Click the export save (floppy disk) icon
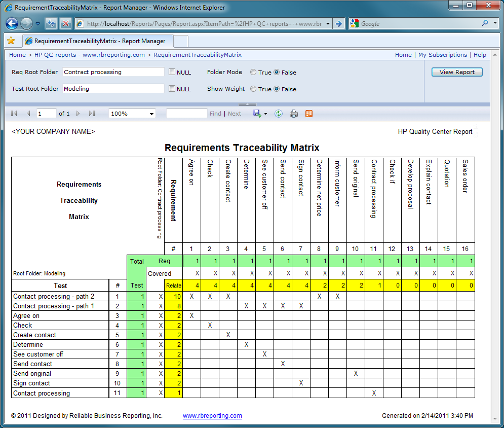504x428 pixels. (256, 113)
